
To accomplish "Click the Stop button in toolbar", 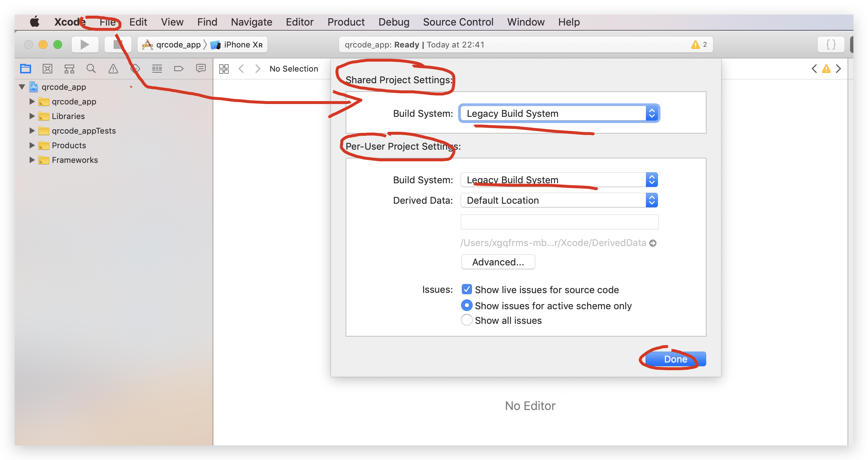I will (x=118, y=45).
